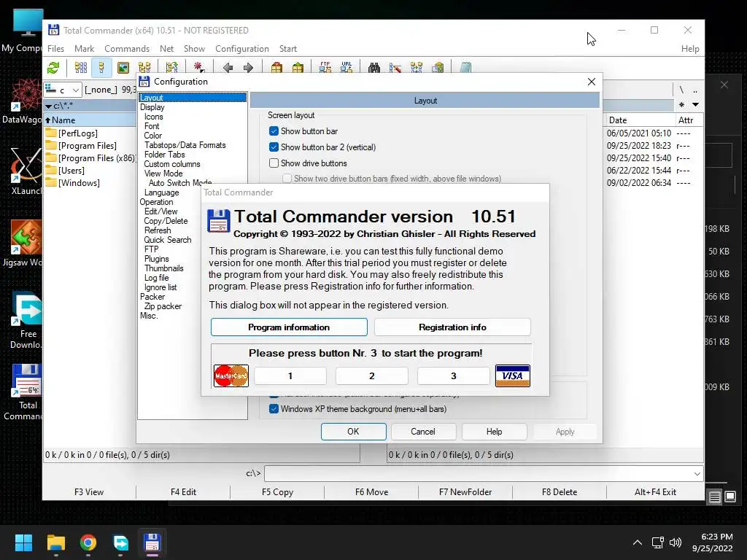Select Display in configuration tree
The height and width of the screenshot is (560, 747).
[x=152, y=107]
